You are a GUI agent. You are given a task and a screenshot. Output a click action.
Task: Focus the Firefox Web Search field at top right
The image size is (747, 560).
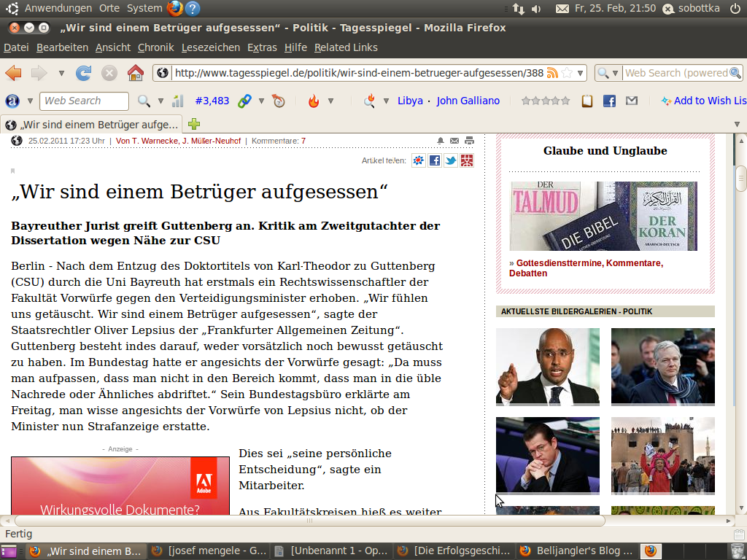(x=676, y=73)
